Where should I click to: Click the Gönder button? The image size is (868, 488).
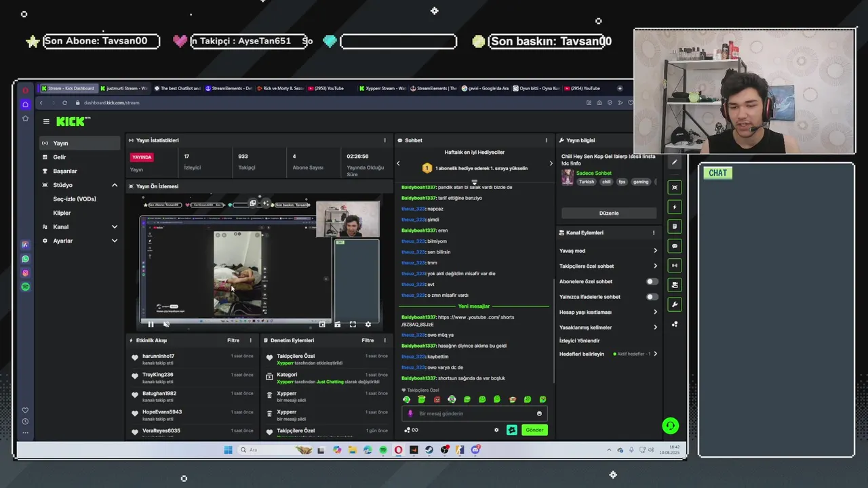point(534,430)
